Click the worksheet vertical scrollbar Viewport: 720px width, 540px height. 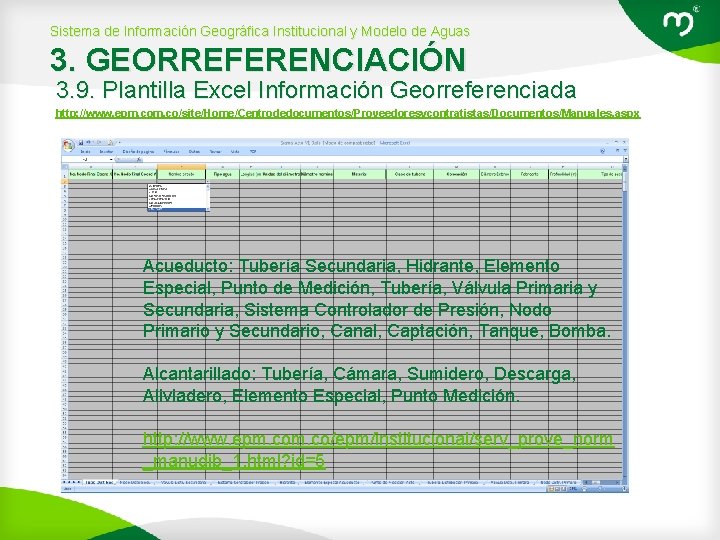[x=625, y=321]
